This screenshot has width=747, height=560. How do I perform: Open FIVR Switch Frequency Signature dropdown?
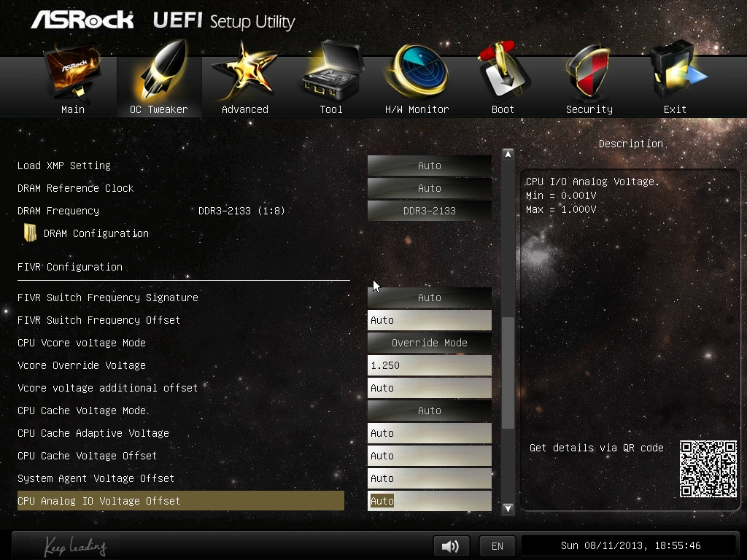coord(429,297)
